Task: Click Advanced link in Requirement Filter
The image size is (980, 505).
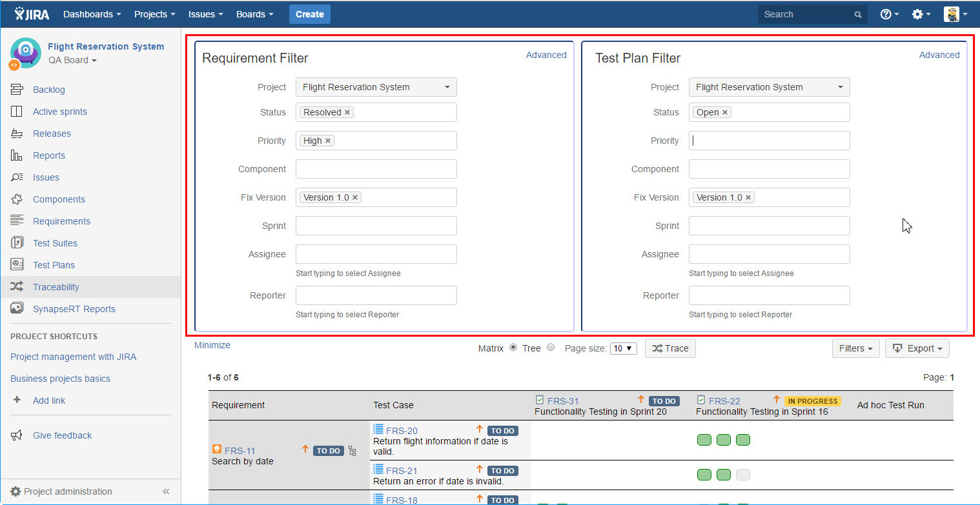Action: (x=546, y=55)
